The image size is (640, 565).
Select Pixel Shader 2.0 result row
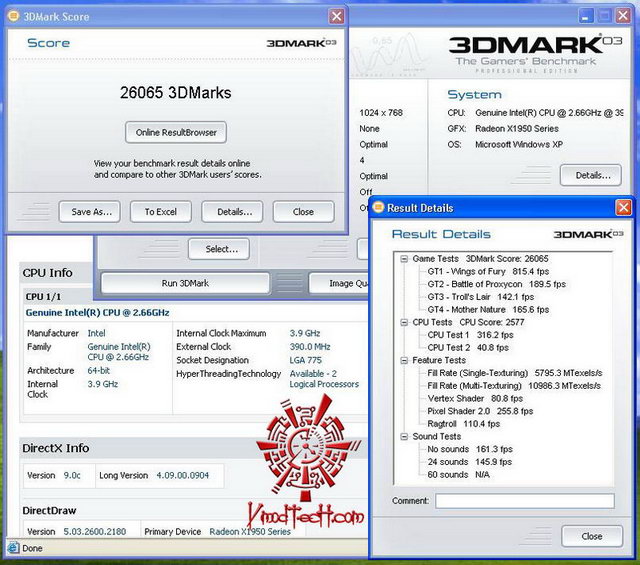coord(480,411)
